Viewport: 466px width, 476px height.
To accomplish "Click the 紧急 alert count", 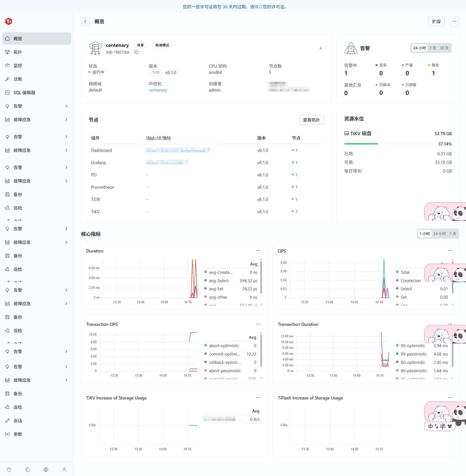I will pyautogui.click(x=381, y=73).
